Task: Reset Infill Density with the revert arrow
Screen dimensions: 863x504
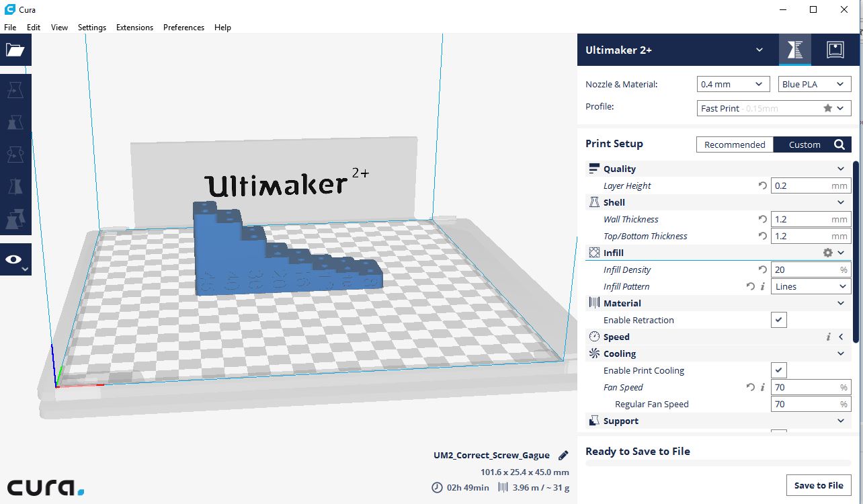Action: 762,269
